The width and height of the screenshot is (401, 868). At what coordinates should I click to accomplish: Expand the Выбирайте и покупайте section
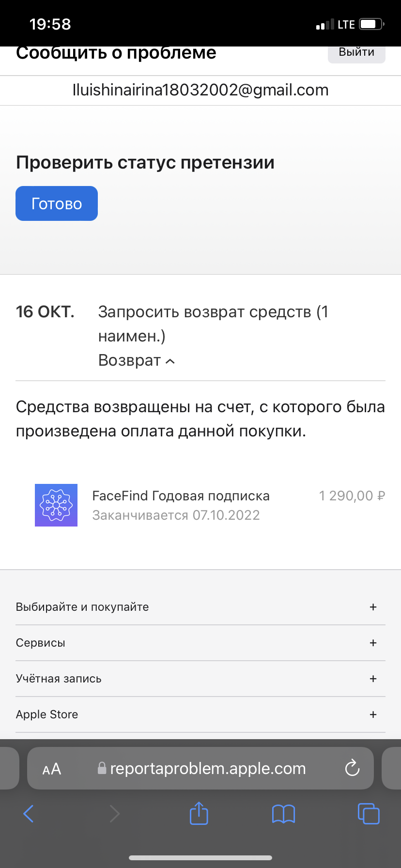point(373,607)
